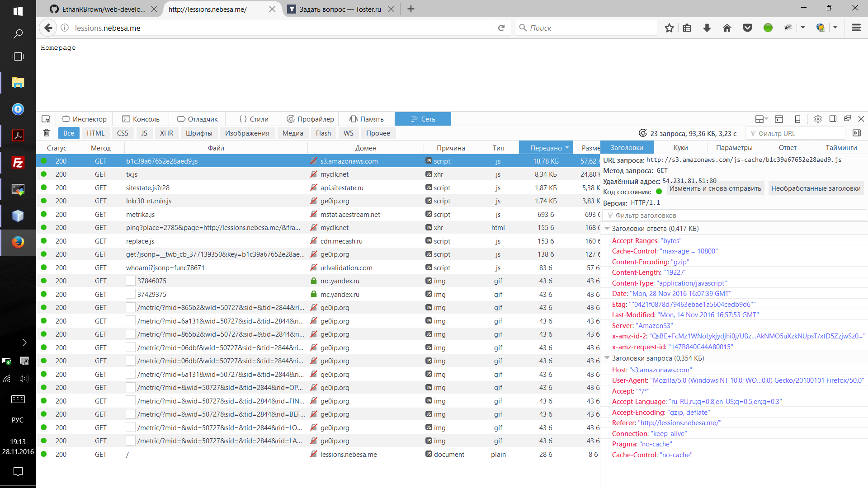Open the frame selector dropdown in devtools
Screen dimensions: 868x488
[x=761, y=119]
